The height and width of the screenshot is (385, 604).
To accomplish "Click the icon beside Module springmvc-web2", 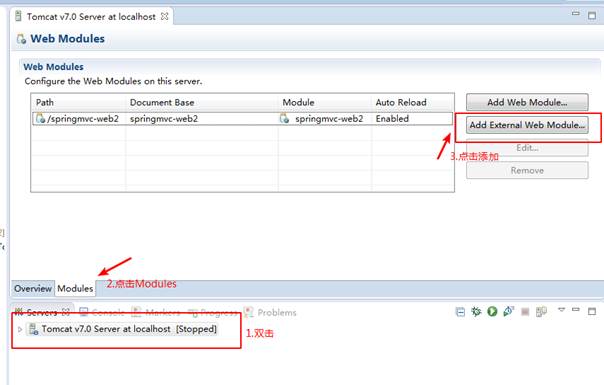I will click(284, 119).
